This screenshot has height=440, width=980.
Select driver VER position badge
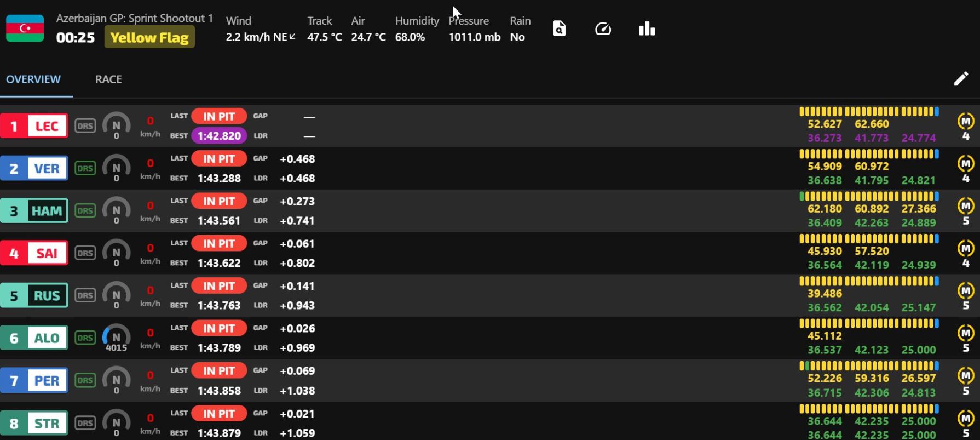[34, 168]
